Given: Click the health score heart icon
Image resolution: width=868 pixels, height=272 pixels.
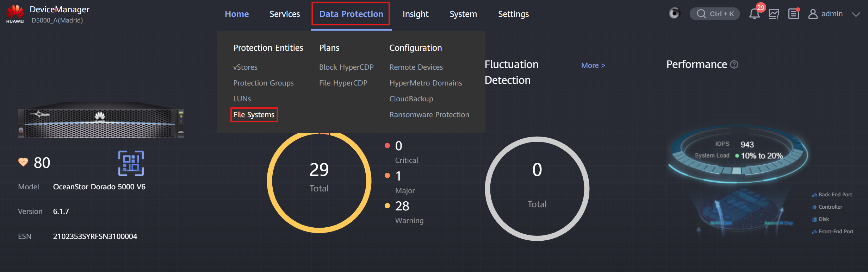Looking at the screenshot, I should coord(23,162).
